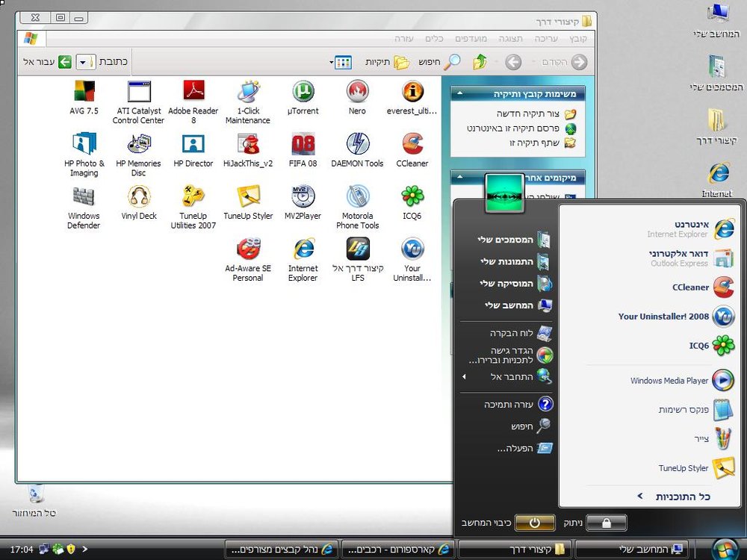Select the Ad-Aware SE Personal icon
The width and height of the screenshot is (747, 560).
(x=248, y=260)
